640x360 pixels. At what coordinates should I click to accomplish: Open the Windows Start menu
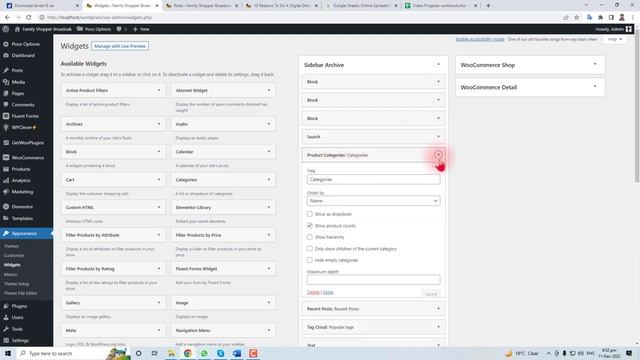point(8,353)
